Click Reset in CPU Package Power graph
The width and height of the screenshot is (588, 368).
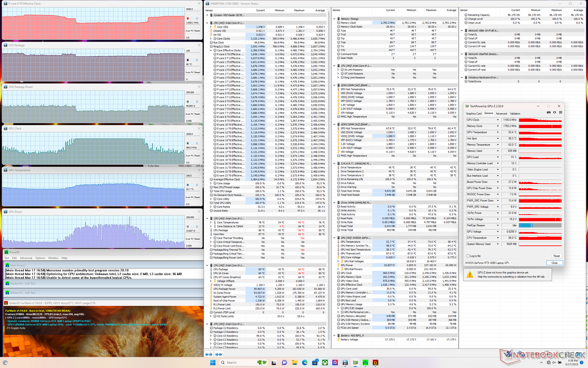(x=197, y=114)
